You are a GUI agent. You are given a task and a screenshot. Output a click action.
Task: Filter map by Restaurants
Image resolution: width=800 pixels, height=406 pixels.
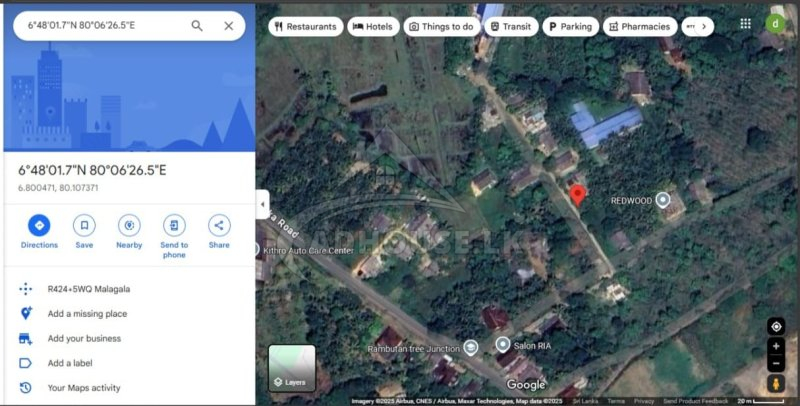coord(306,27)
